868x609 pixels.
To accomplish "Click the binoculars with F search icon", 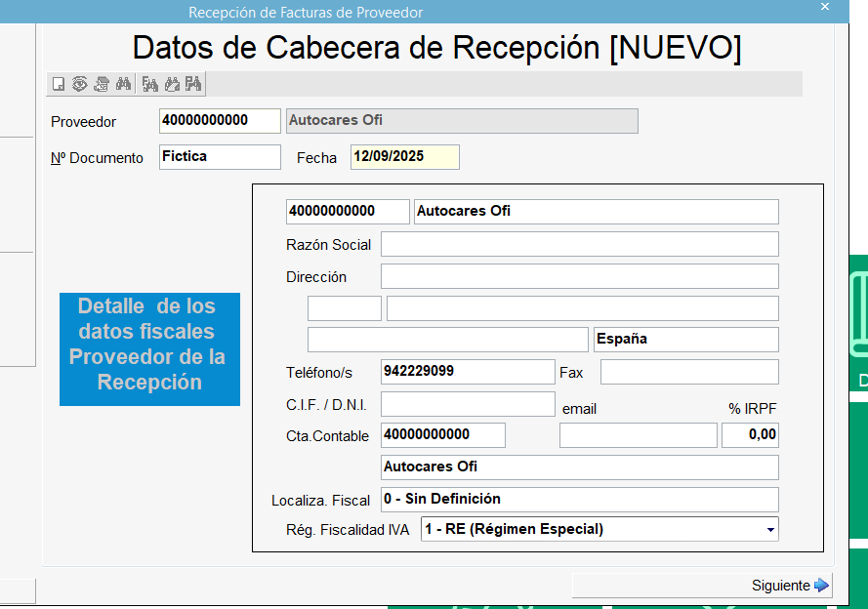I will click(x=150, y=84).
